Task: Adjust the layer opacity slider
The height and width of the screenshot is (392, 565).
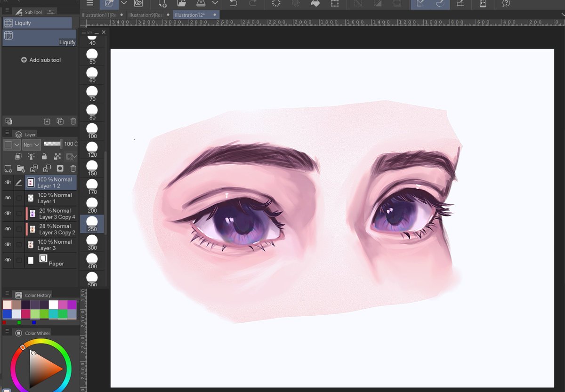Action: (x=53, y=144)
